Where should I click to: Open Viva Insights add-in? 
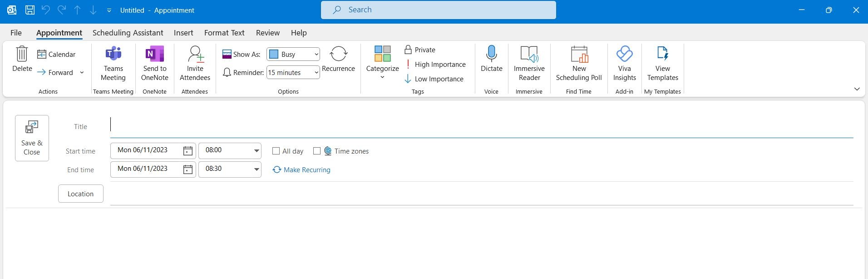tap(625, 64)
